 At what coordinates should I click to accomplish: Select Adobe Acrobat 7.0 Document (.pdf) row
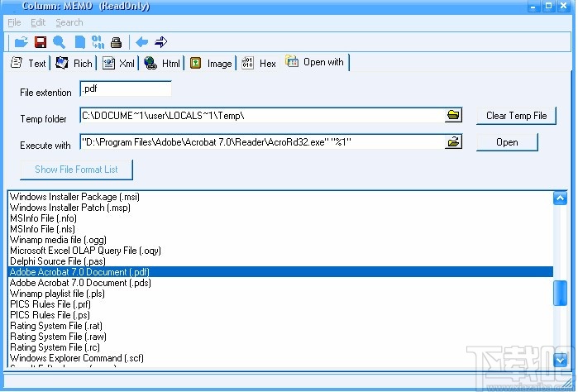(280, 272)
